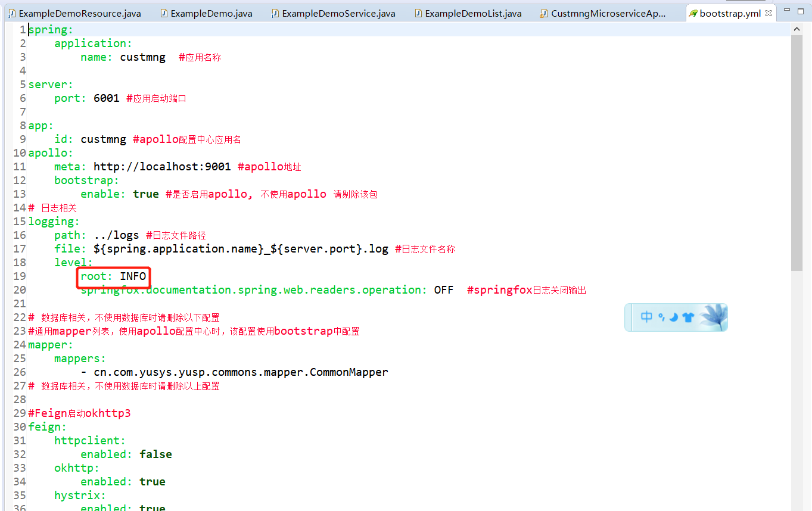The width and height of the screenshot is (812, 511).
Task: Place cursor on the 'spring:' line
Action: [51, 29]
